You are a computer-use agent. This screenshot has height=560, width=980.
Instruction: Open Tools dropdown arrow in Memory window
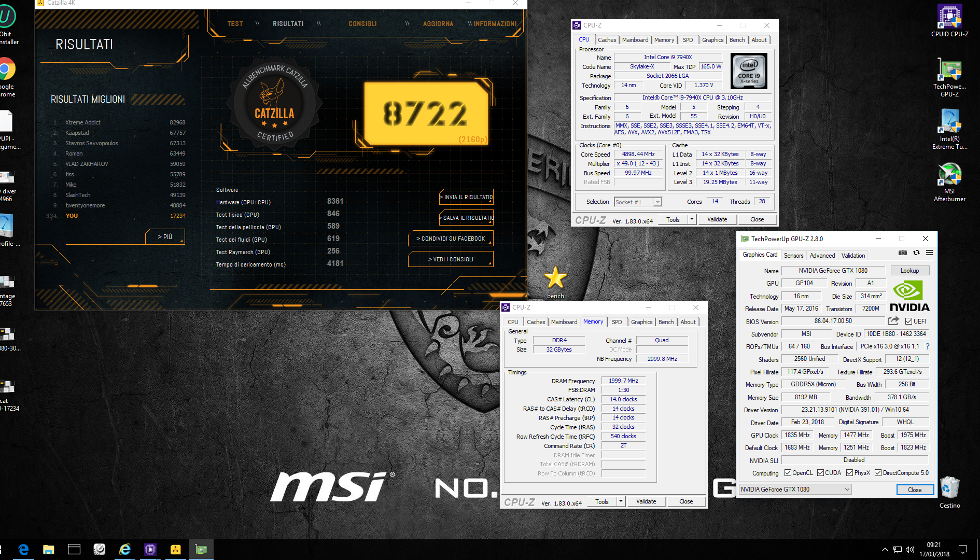[x=621, y=501]
